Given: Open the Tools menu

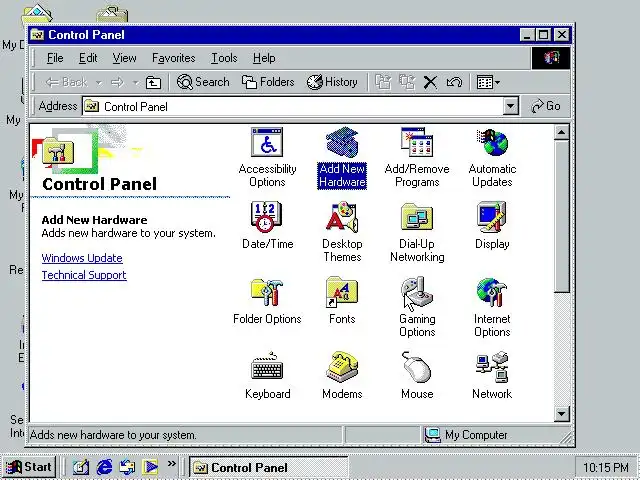Looking at the screenshot, I should pos(224,58).
